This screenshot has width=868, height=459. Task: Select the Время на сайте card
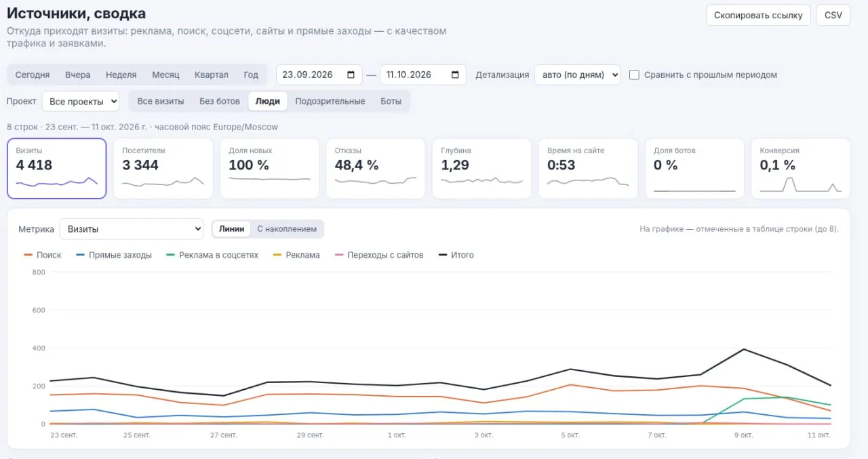pos(588,169)
